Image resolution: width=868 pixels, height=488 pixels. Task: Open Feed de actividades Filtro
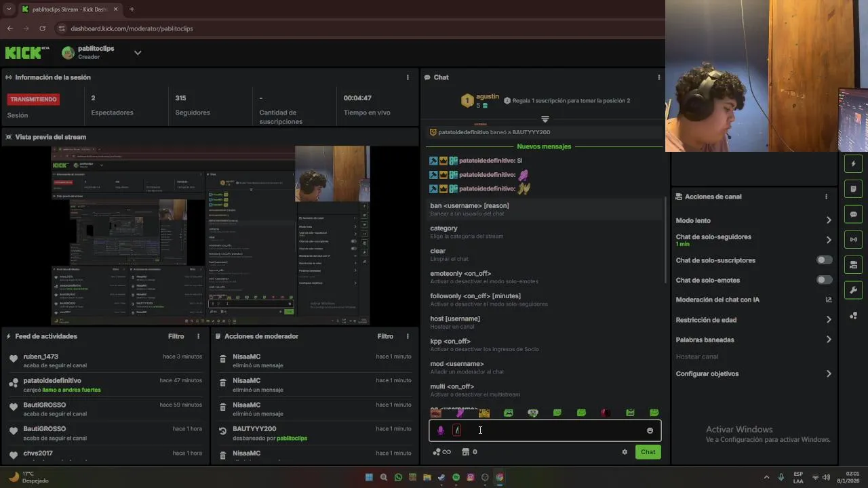[x=176, y=336]
